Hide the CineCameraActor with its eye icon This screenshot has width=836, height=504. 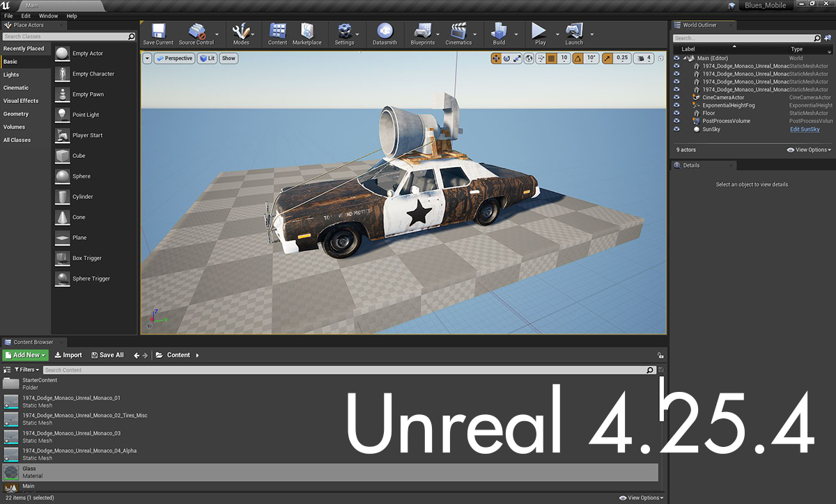click(676, 97)
